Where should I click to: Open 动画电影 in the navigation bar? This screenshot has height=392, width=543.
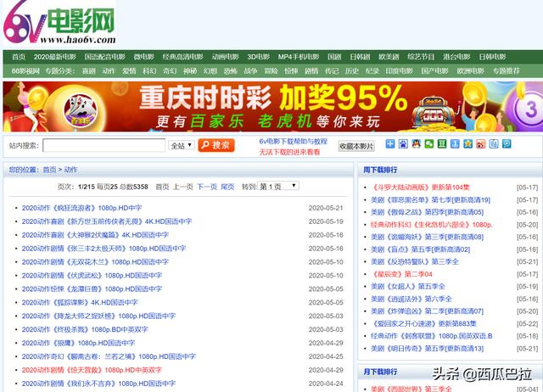226,57
